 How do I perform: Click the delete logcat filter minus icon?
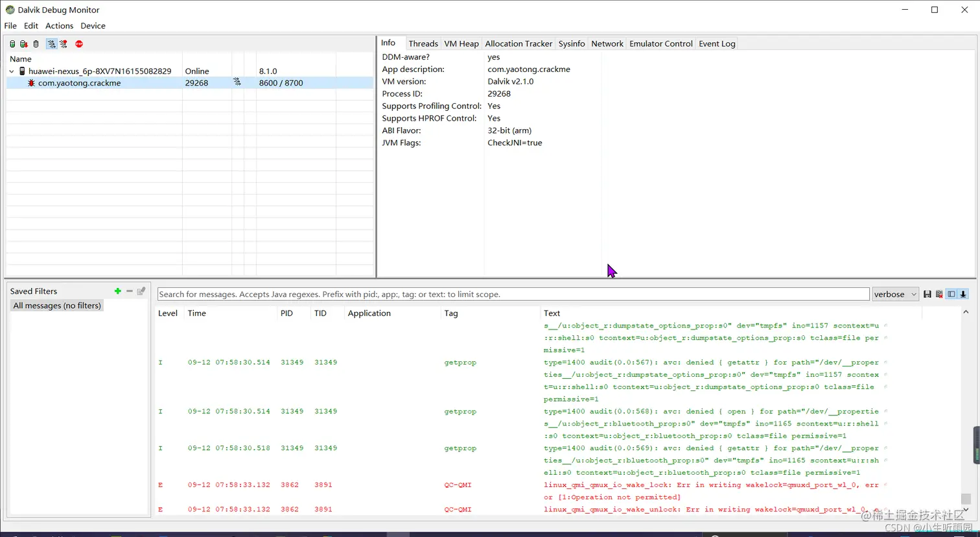coord(130,291)
